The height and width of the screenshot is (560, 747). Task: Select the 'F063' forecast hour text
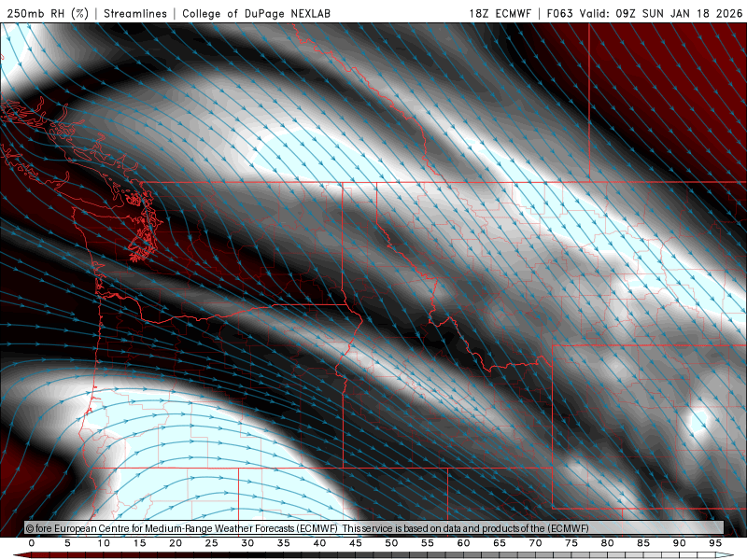click(559, 13)
